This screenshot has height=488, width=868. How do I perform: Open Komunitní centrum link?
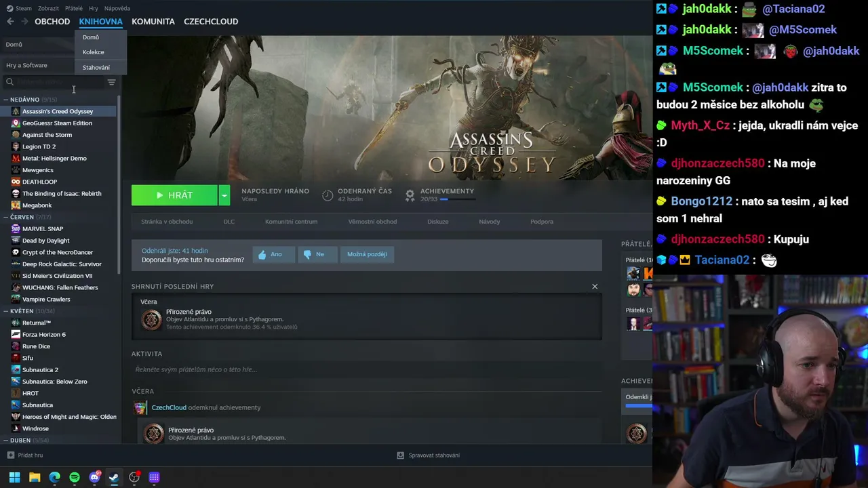click(x=291, y=222)
